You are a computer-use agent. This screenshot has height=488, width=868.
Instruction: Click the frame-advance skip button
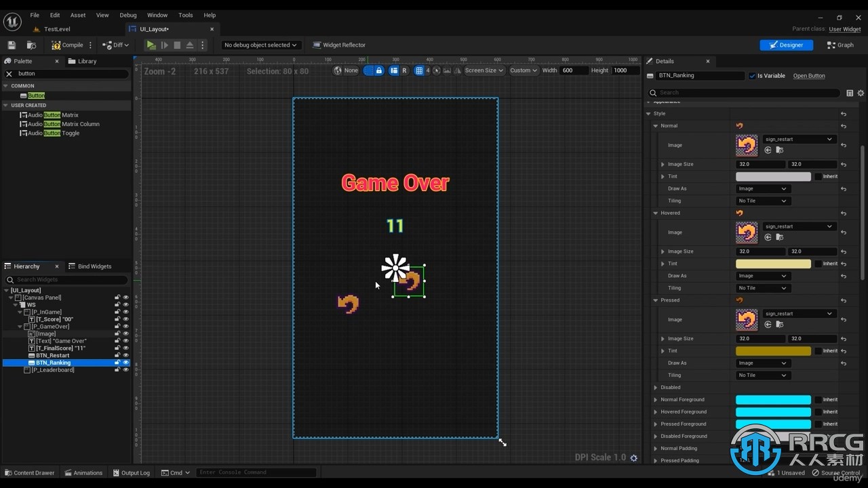[164, 45]
